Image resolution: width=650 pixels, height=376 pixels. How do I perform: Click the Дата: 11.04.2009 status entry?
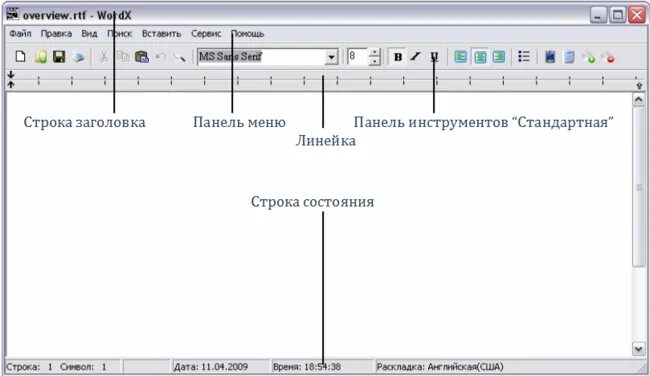(211, 367)
